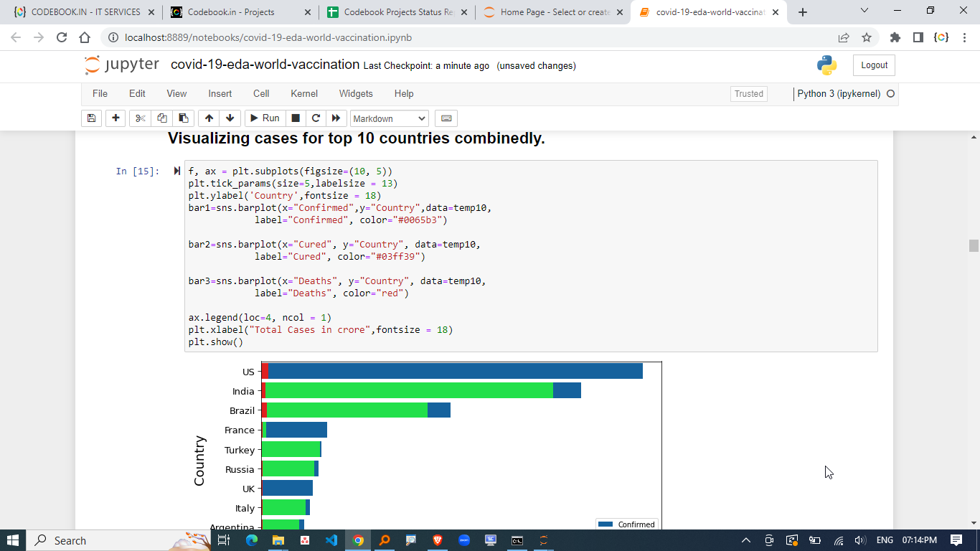This screenshot has width=980, height=551.
Task: Open the command palette keyboard icon
Action: (446, 118)
